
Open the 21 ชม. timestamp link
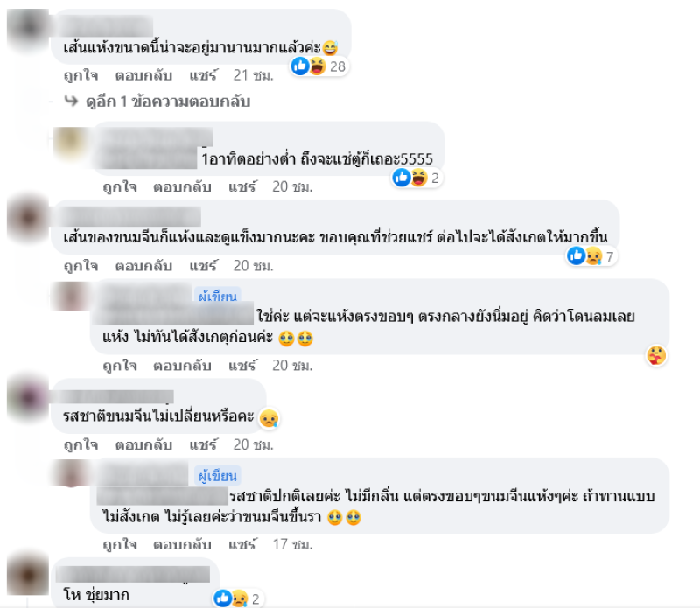[x=253, y=75]
